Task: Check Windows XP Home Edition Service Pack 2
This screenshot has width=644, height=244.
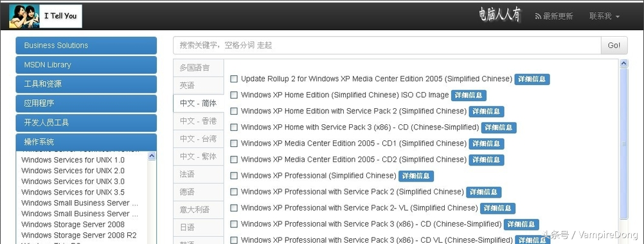Action: 234,111
